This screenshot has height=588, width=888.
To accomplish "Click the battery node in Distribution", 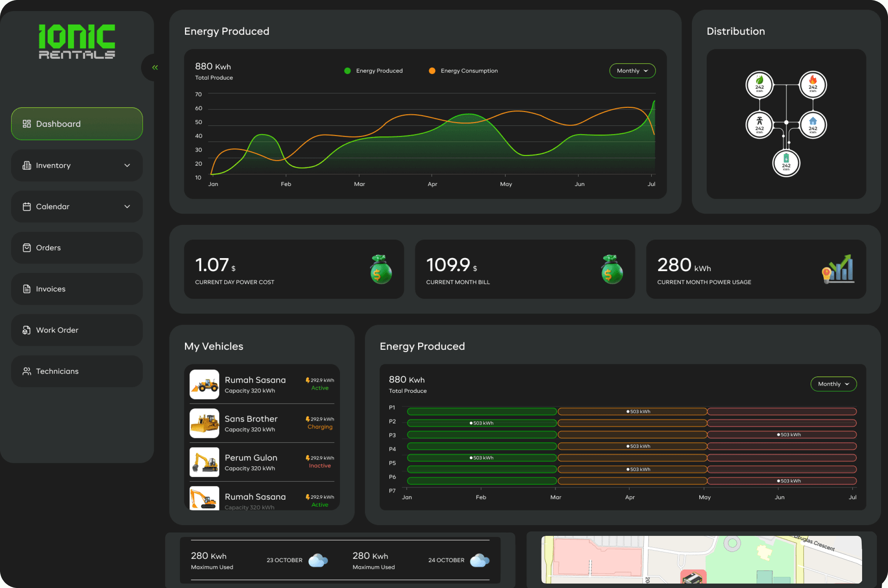I will (786, 163).
